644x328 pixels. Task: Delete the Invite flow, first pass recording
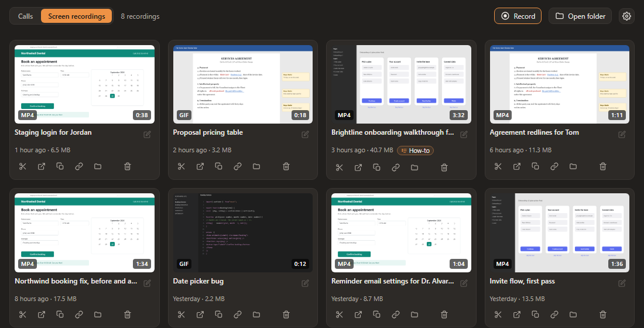tap(602, 315)
